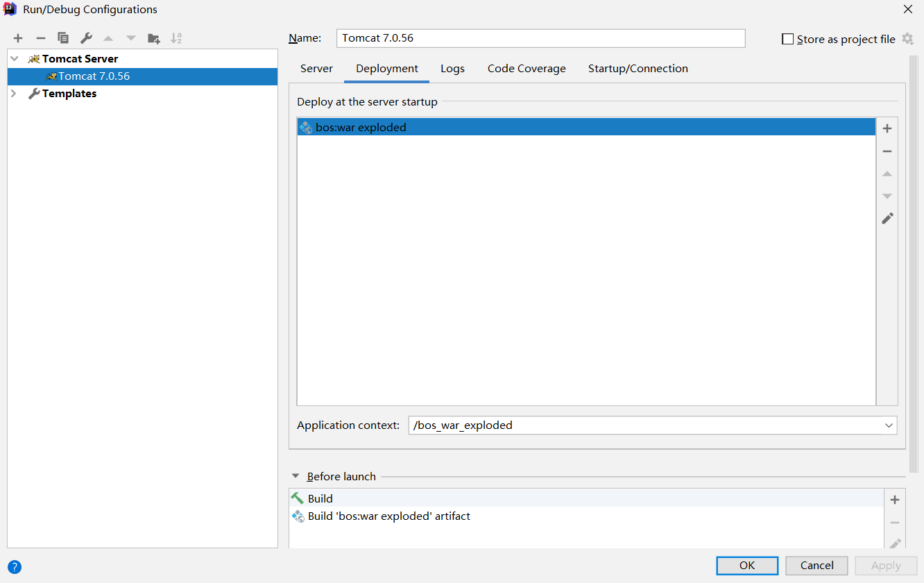The width and height of the screenshot is (924, 583).
Task: Create new configuration folder
Action: [x=154, y=38]
